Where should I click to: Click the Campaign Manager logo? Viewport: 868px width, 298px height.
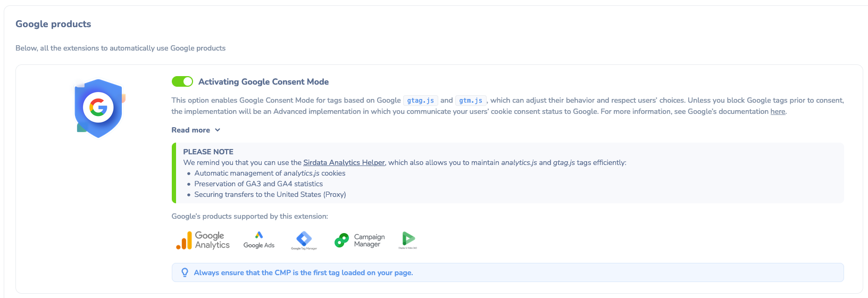[360, 241]
